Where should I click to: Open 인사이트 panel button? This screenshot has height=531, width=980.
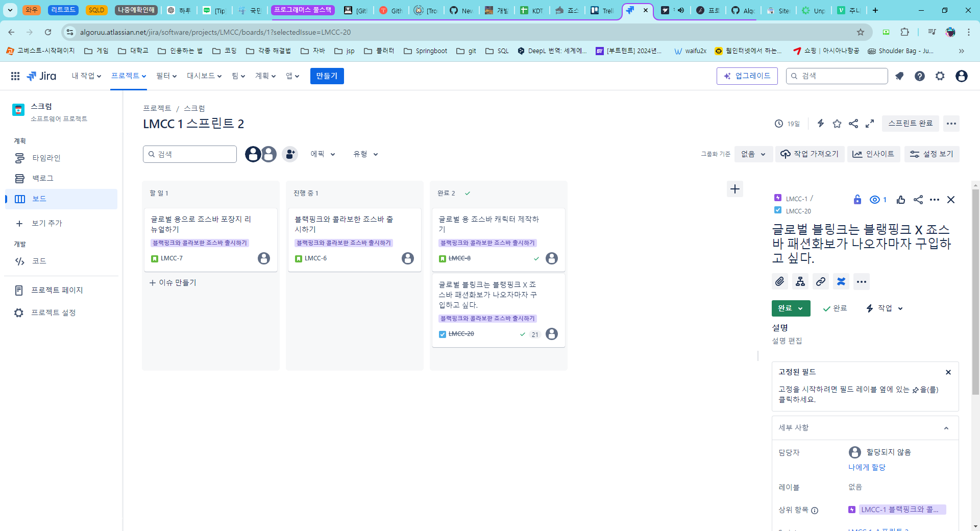(874, 154)
